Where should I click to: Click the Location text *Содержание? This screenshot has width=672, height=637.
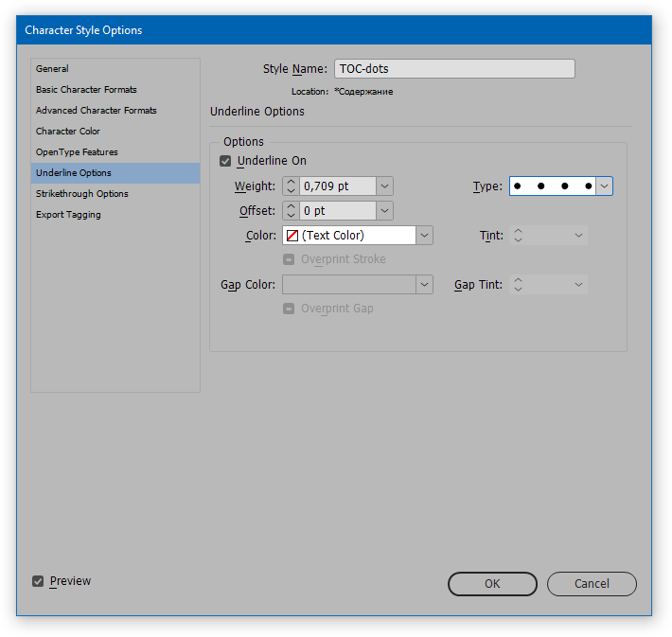click(x=363, y=92)
